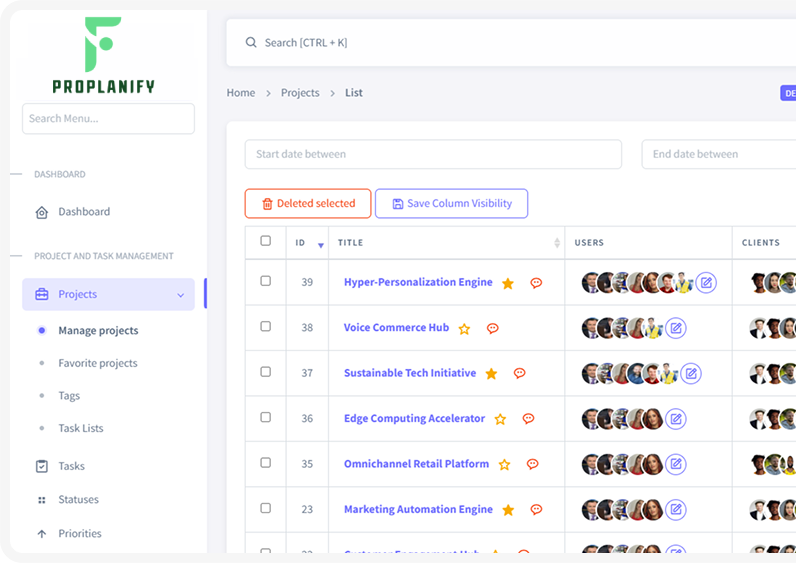Sort table by ID column arrow
Screen dimensions: 796x563
tap(321, 244)
